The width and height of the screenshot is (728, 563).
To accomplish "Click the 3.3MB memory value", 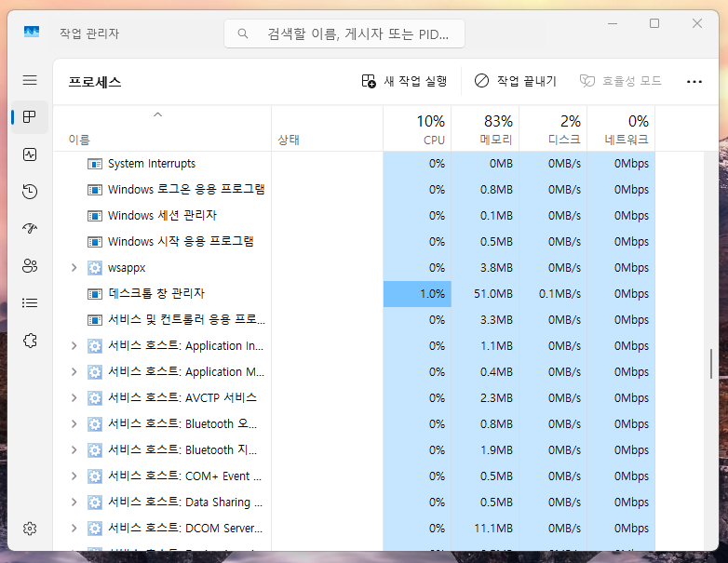I will click(x=496, y=320).
